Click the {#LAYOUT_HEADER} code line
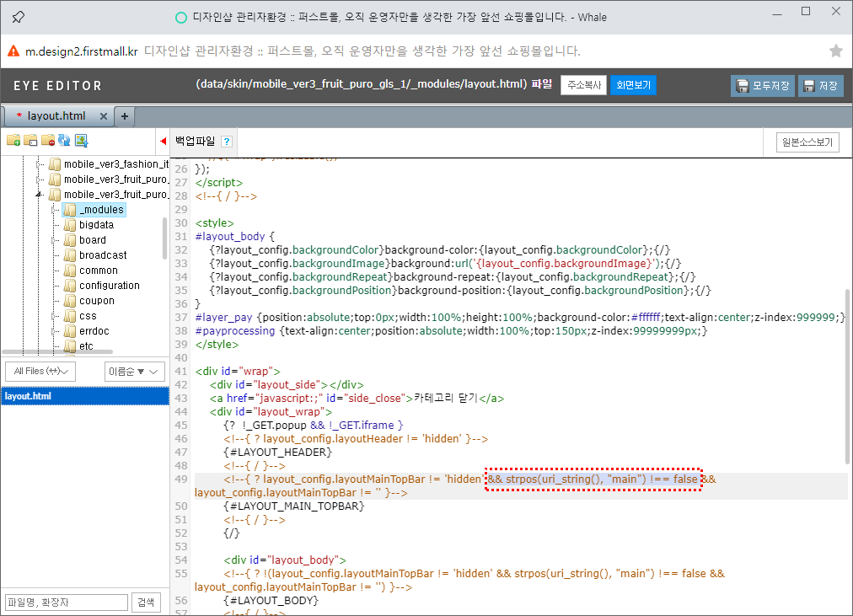 pyautogui.click(x=277, y=453)
